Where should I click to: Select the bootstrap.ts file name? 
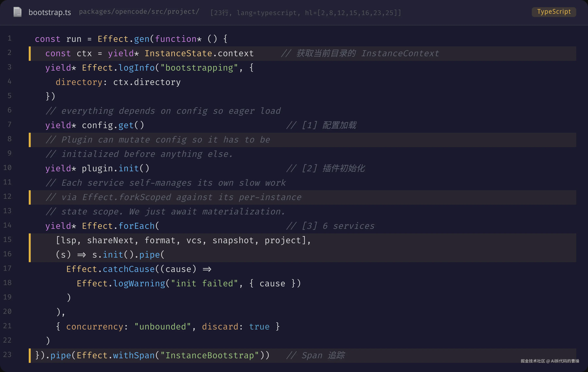(x=50, y=12)
